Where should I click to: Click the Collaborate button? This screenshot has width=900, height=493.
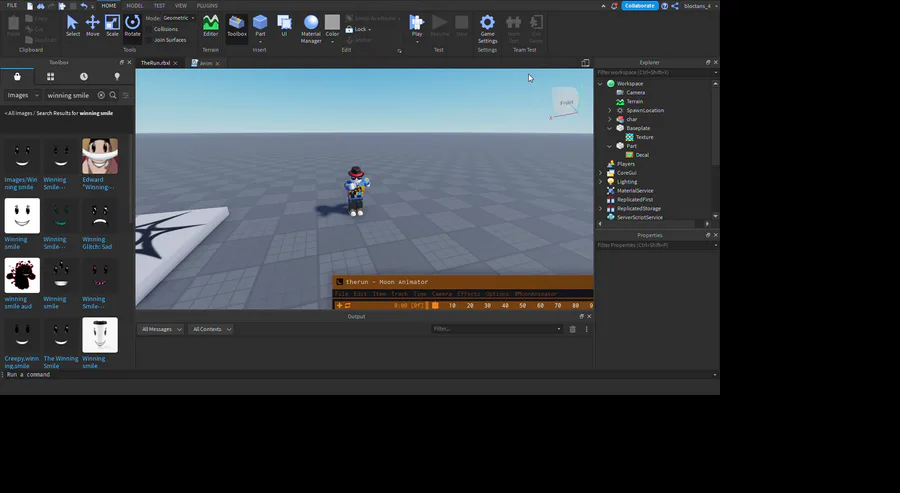[639, 6]
